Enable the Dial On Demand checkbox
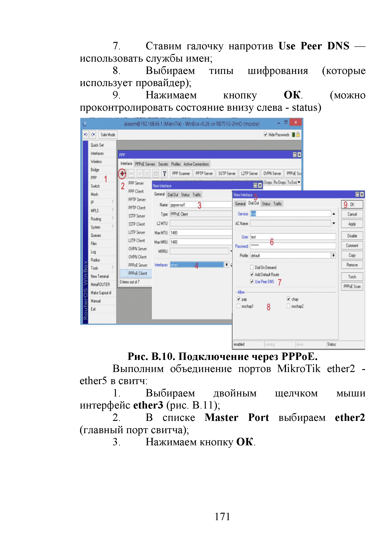The image size is (392, 556). (x=252, y=267)
